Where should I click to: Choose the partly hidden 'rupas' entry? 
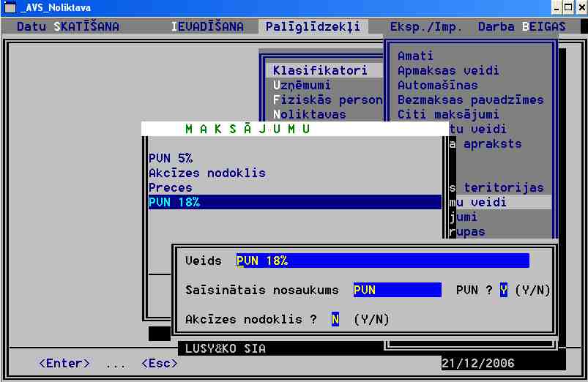[467, 232]
